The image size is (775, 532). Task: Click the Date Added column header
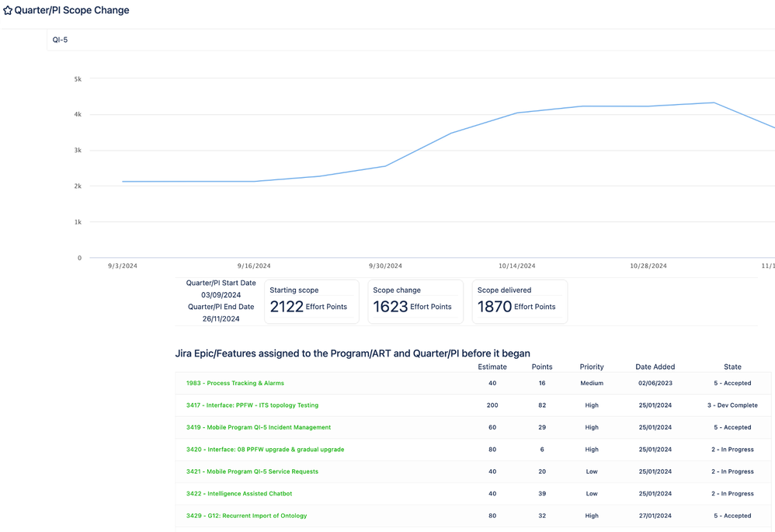coord(655,367)
